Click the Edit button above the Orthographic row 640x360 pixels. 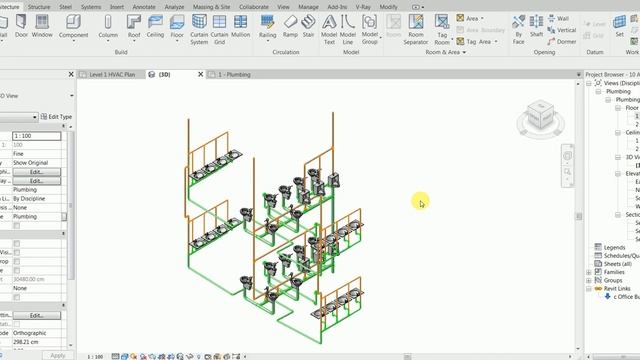[37, 316]
